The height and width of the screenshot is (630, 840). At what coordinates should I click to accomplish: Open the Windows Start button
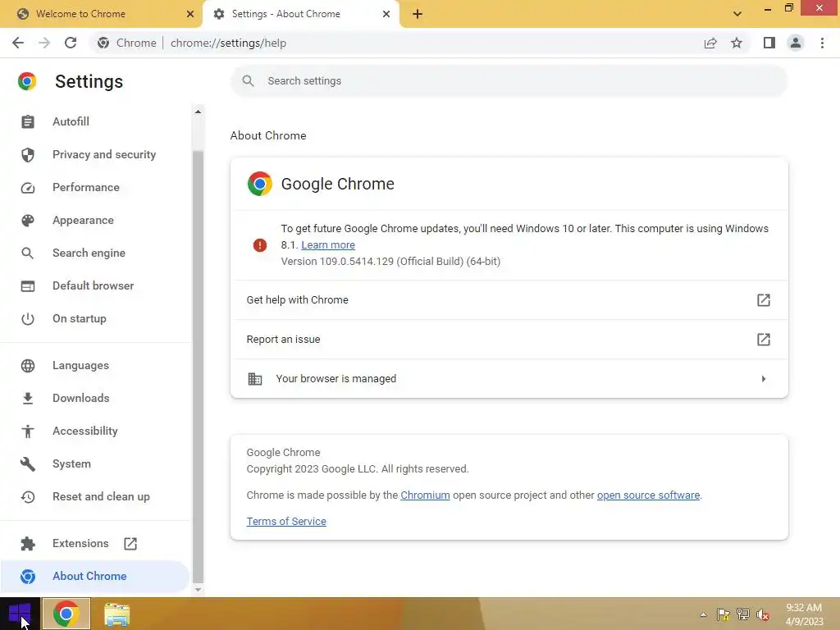coord(20,614)
